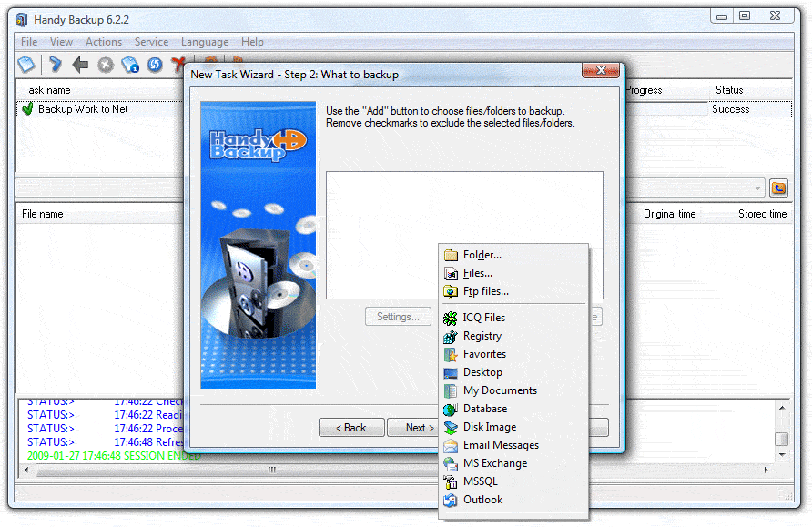The image size is (812, 527).
Task: Click the green checkmark beside Backup Work to Net
Action: tap(28, 108)
